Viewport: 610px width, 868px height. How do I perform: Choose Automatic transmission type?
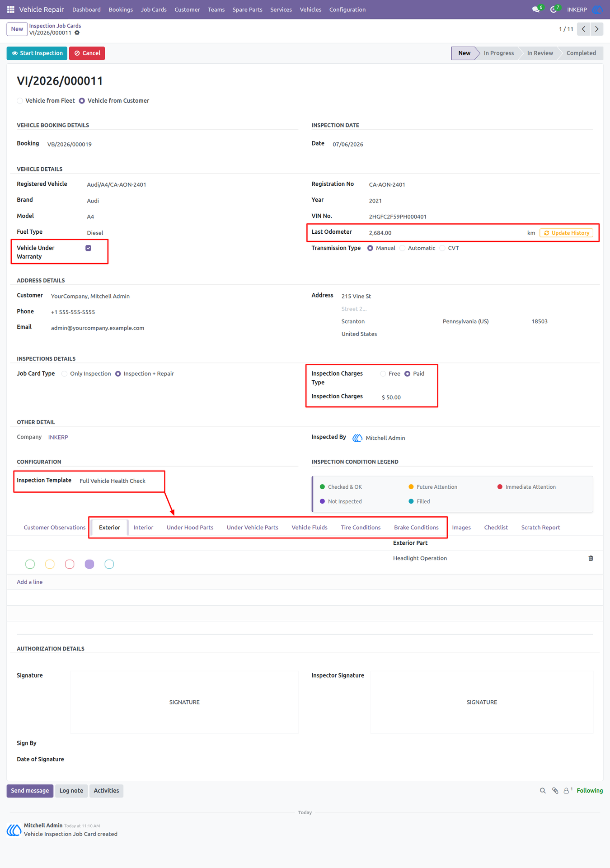(403, 248)
